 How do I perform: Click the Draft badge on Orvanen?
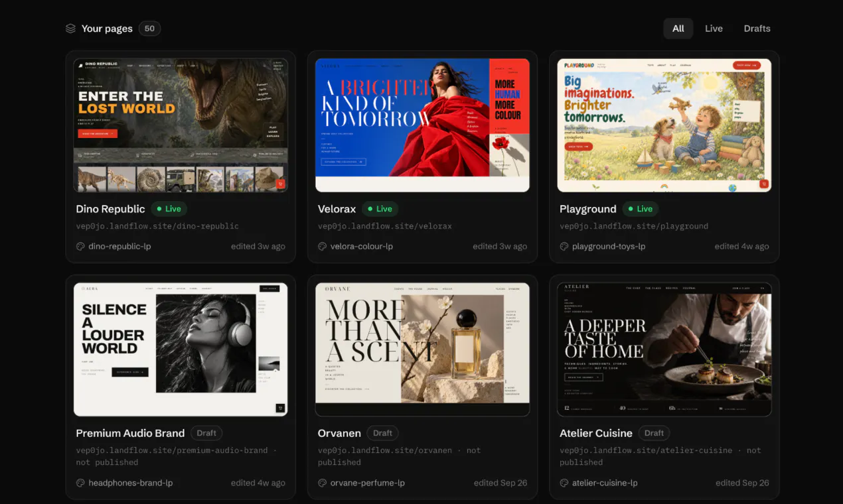(x=383, y=433)
